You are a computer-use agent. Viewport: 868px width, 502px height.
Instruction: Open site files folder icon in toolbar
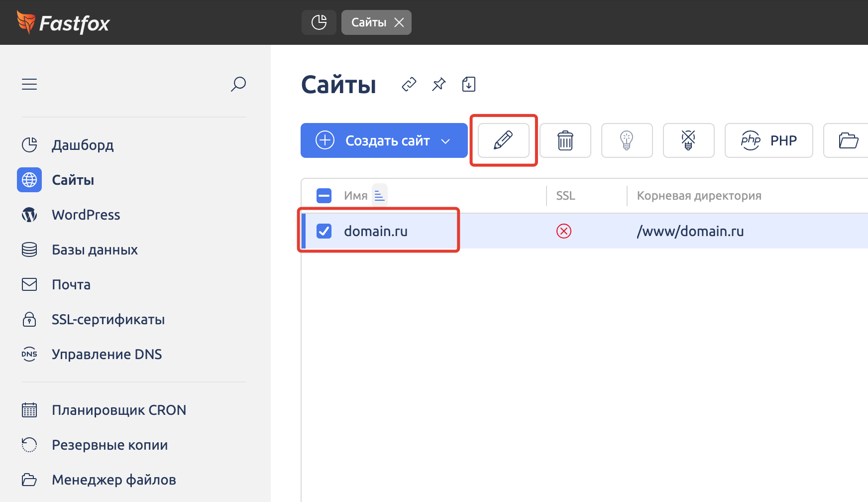coord(848,140)
